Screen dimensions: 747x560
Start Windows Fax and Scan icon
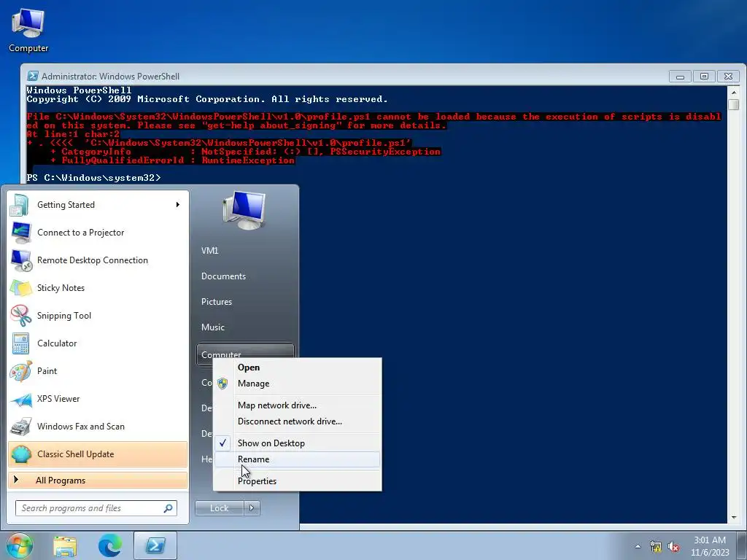tap(20, 426)
